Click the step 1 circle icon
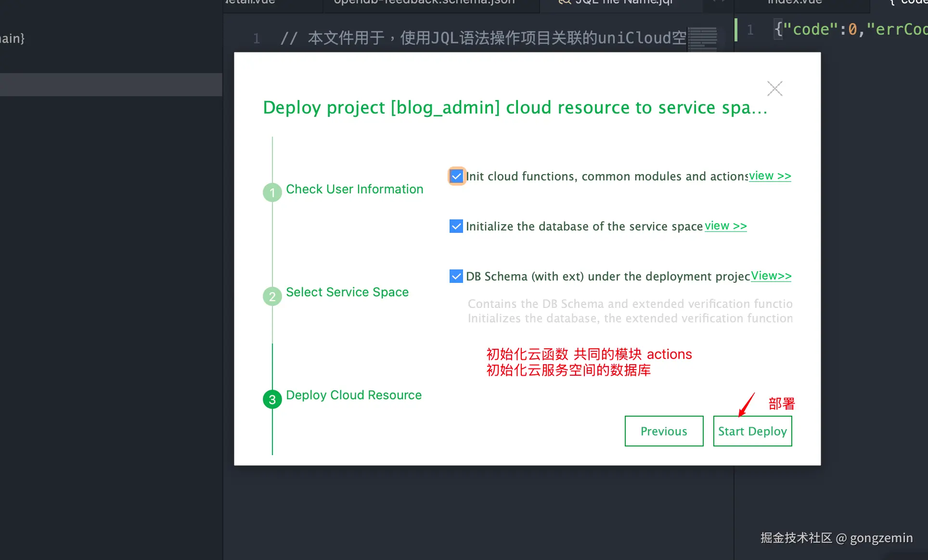The image size is (928, 560). 272,192
